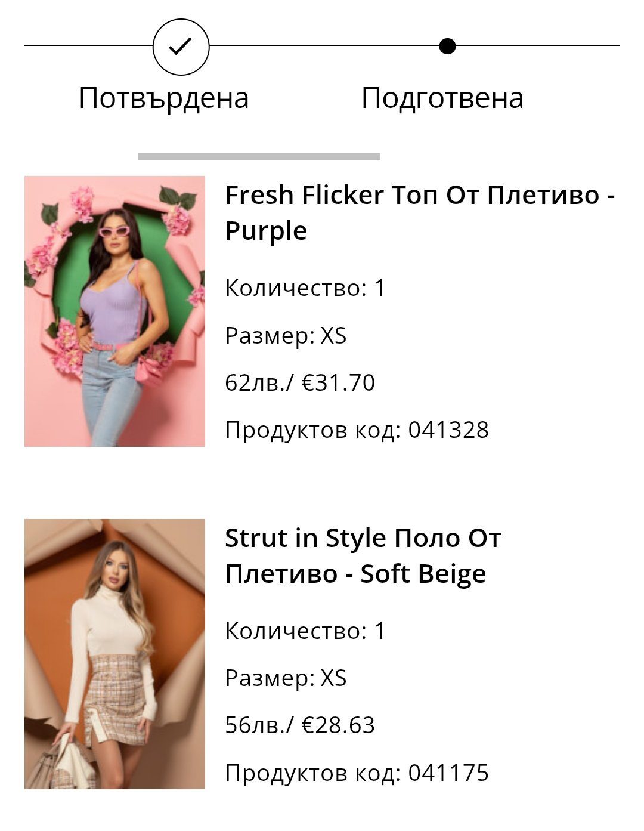Click the 62лв. / €31.70 price

click(300, 382)
